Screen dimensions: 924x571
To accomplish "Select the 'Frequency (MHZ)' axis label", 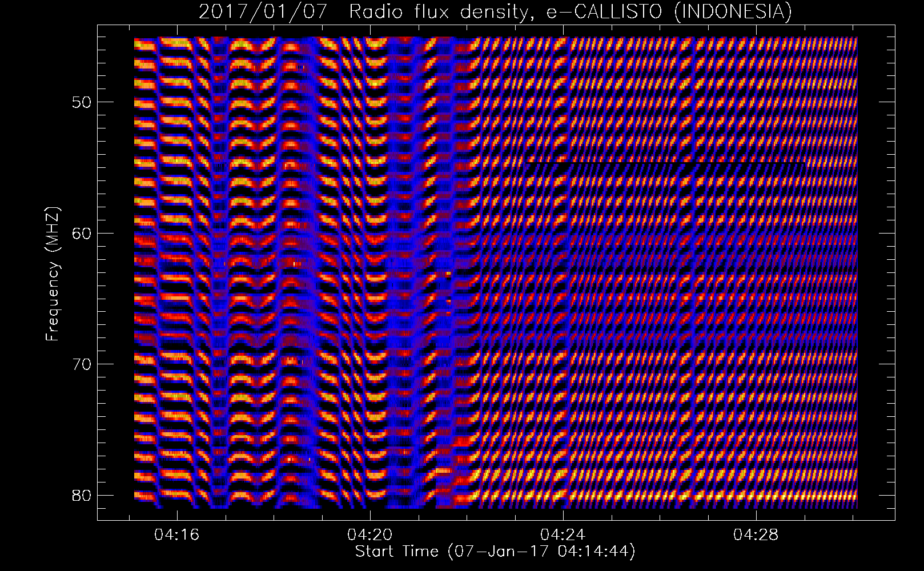I will [53, 274].
